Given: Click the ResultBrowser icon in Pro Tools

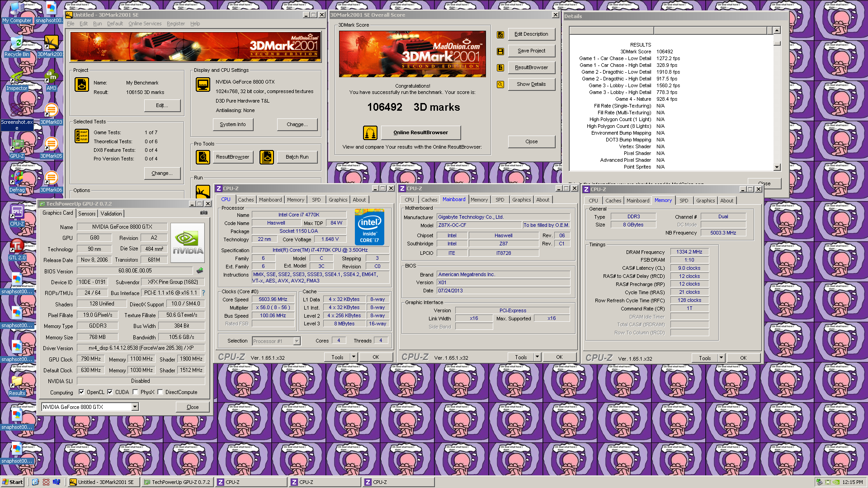Looking at the screenshot, I should click(203, 157).
